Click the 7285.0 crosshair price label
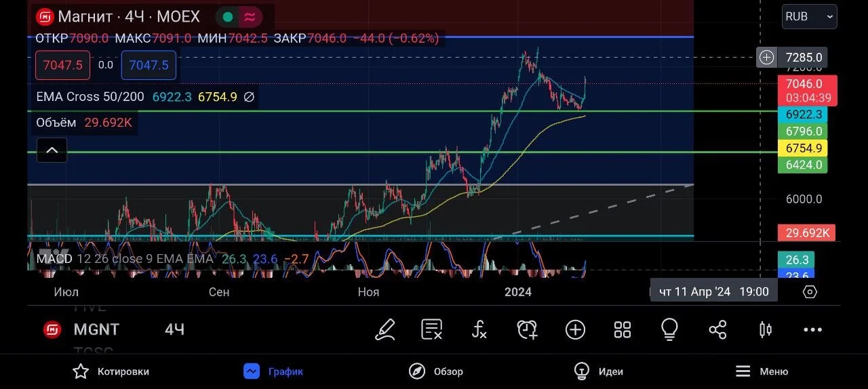868x389 pixels. (804, 58)
